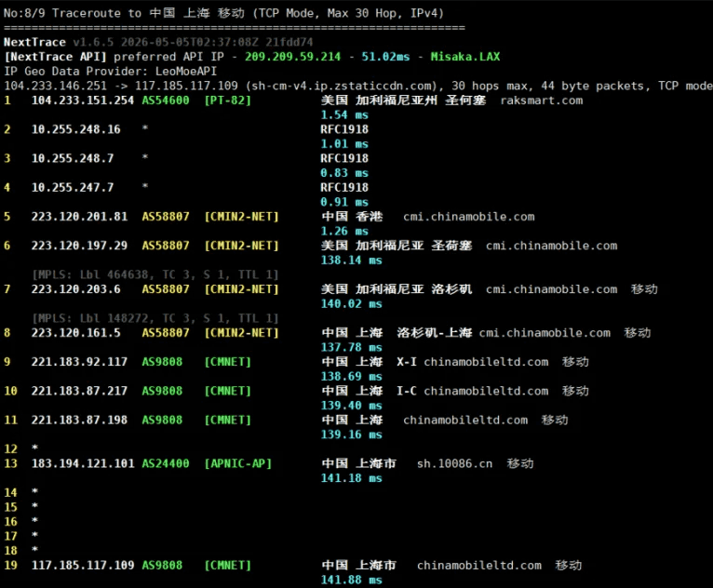Click the sh.10086.cn domain text
Viewport: 713px width, 588px height.
[x=455, y=464]
